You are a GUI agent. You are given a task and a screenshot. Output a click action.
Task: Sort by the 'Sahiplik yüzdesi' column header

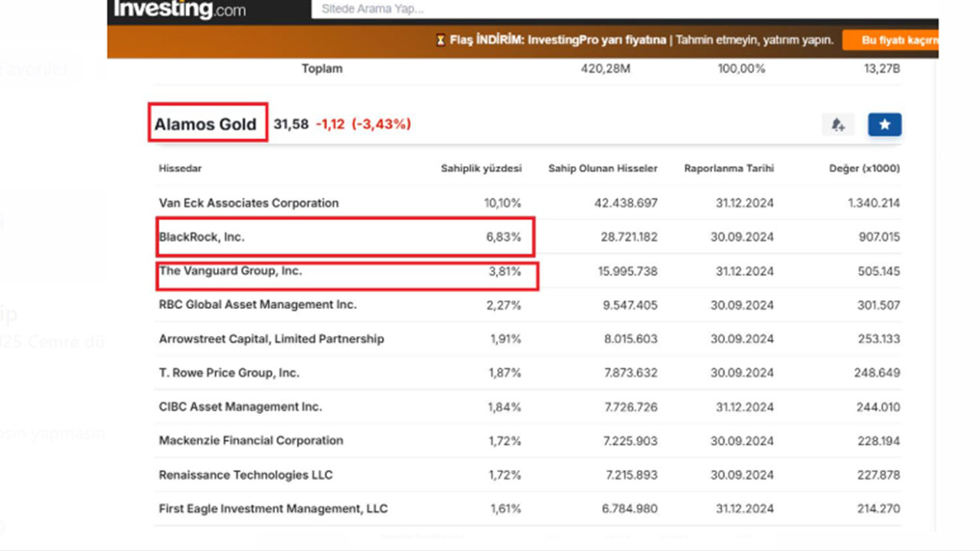(481, 168)
